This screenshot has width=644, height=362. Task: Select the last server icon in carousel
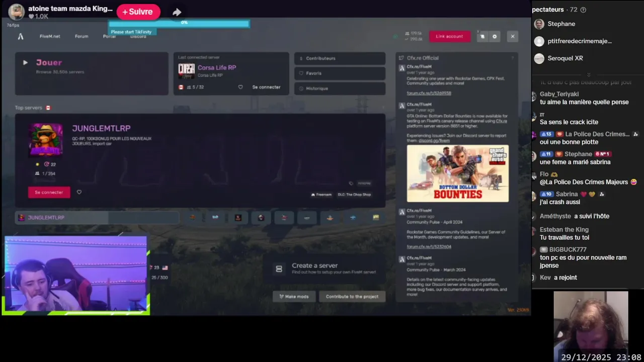[x=376, y=218]
